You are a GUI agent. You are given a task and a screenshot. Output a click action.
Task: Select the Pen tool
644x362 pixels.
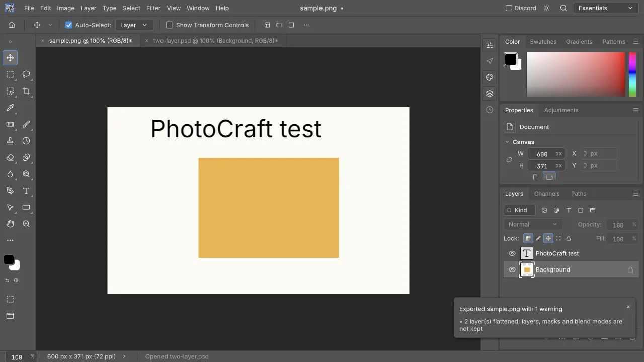[x=10, y=191]
